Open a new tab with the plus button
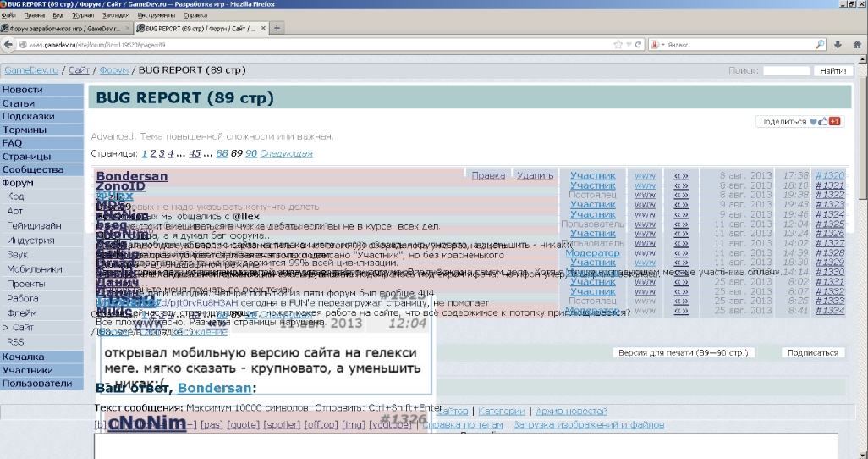The image size is (868, 459). pos(277,28)
